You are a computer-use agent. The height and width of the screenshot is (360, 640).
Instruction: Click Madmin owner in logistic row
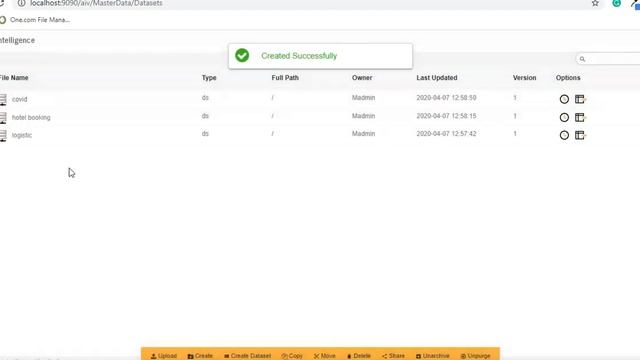(x=363, y=133)
